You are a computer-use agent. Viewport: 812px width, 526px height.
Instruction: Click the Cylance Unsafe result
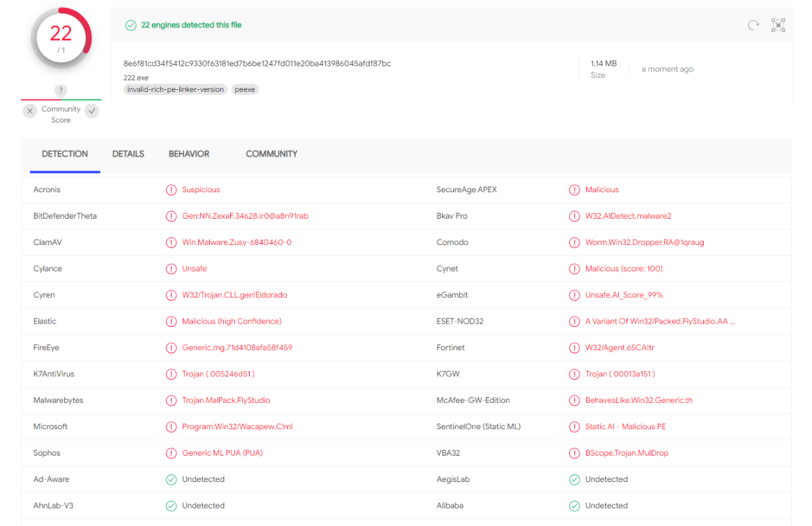[x=195, y=269]
